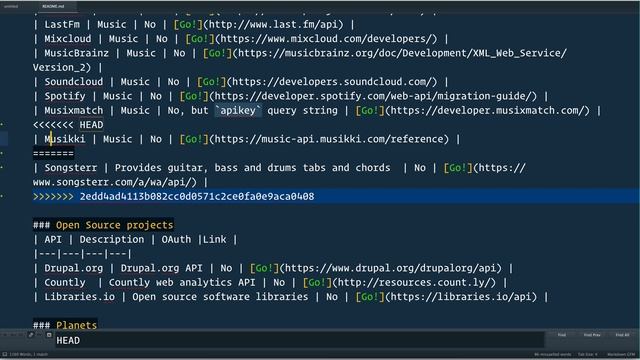This screenshot has width=640, height=360.
Task: Click the 'OAuth' column header text
Action: (x=176, y=239)
